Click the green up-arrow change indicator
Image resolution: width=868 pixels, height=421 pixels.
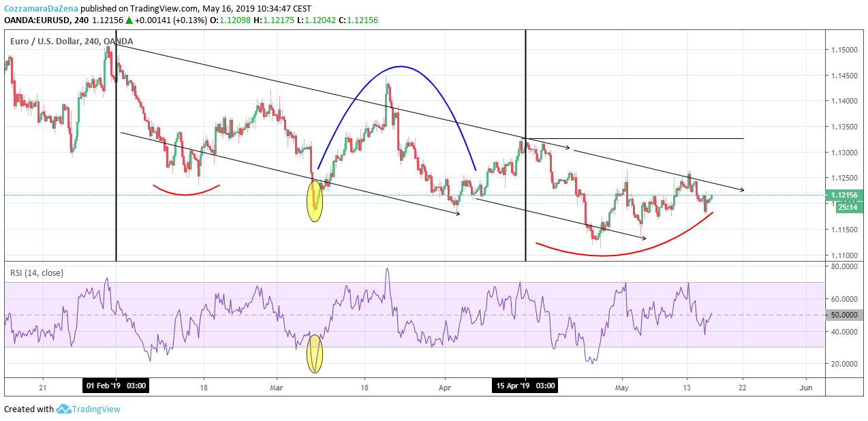coord(128,20)
